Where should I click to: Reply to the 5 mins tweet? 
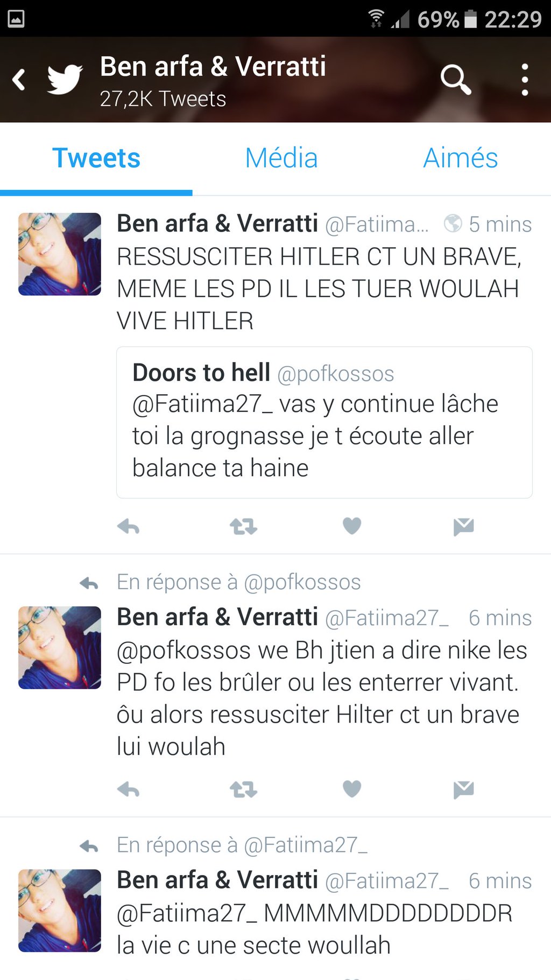(x=129, y=526)
